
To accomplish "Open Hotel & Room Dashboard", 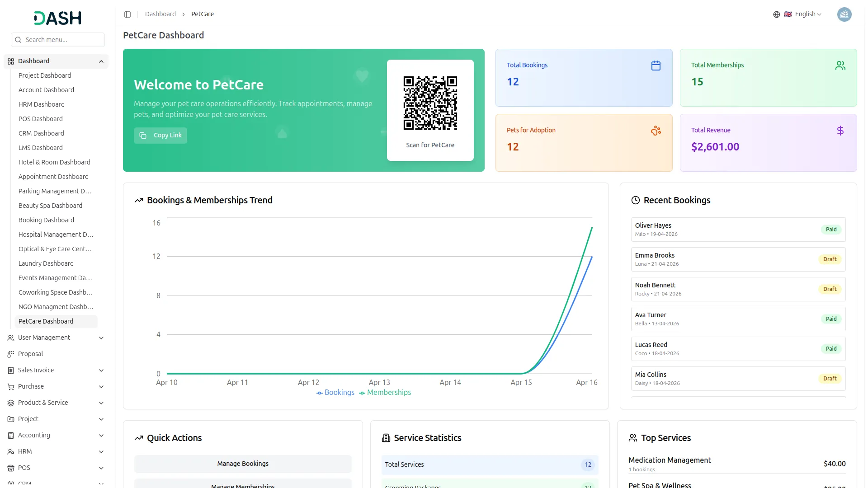I will coord(54,162).
